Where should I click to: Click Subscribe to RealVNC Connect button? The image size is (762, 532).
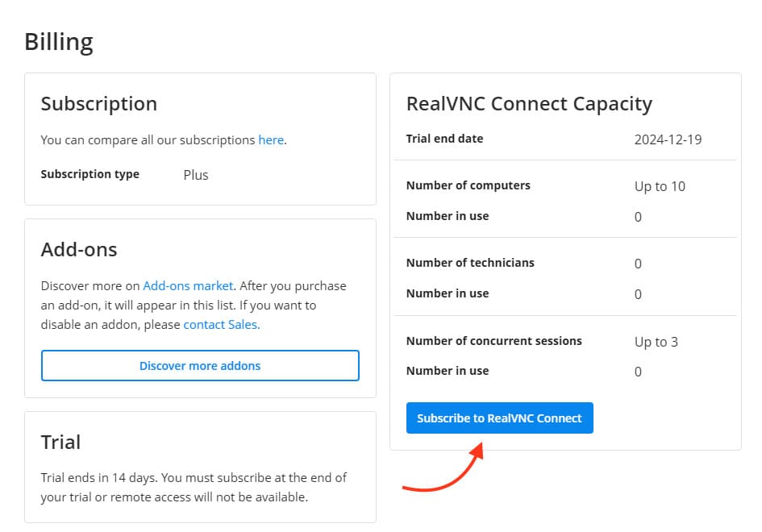[499, 418]
